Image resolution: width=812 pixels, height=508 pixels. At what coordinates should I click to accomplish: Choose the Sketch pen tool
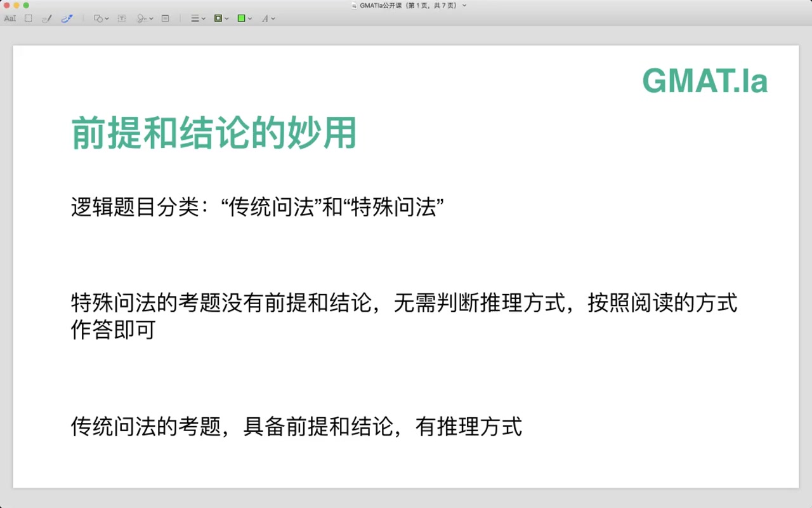click(x=46, y=18)
